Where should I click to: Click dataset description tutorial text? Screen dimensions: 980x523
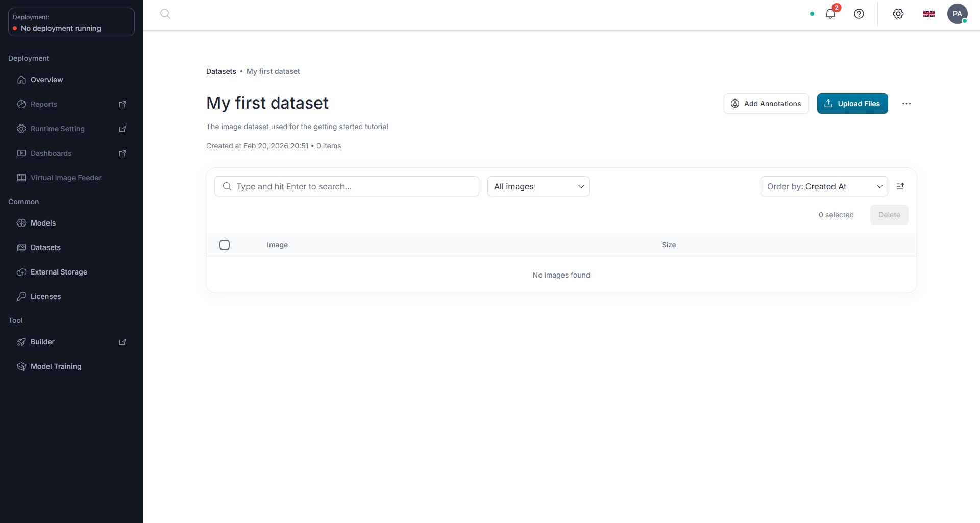(297, 127)
